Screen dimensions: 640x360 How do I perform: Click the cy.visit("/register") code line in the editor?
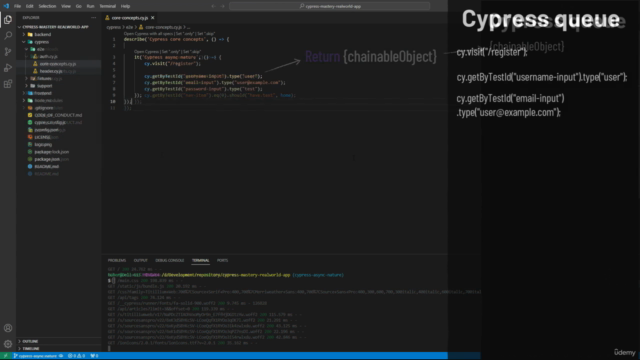click(172, 64)
